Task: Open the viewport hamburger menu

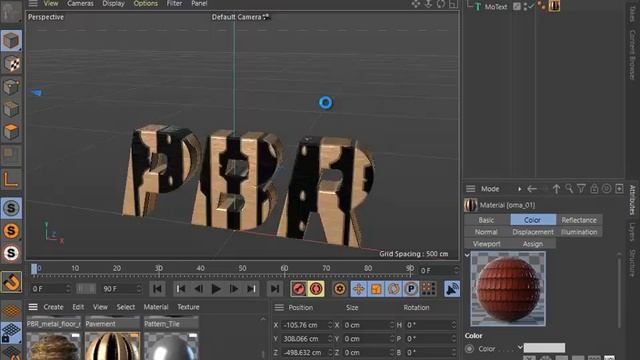Action: tap(33, 4)
